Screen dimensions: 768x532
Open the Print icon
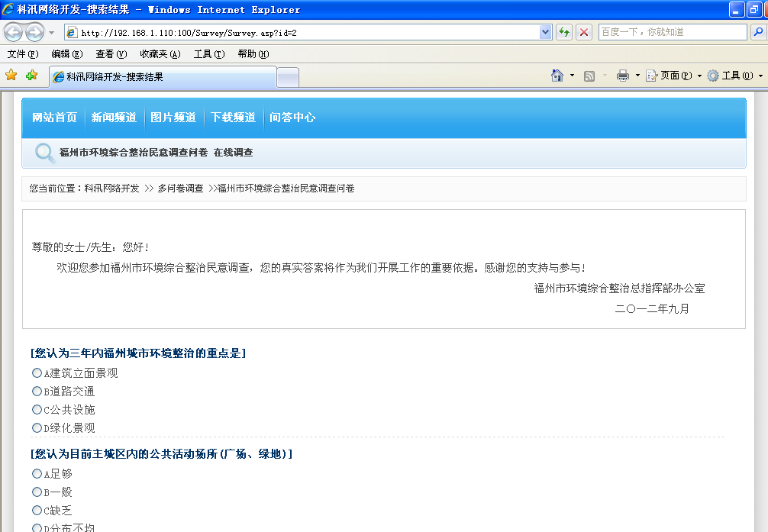(x=623, y=75)
